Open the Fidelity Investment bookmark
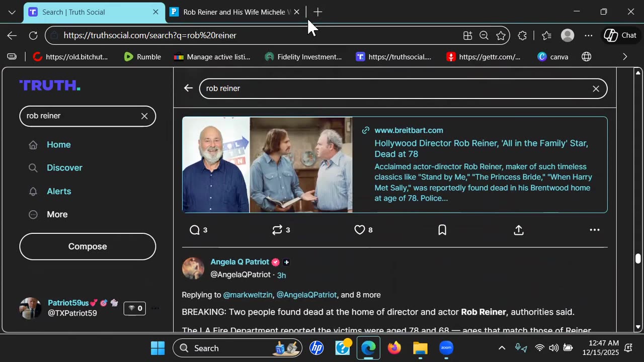This screenshot has width=644, height=362. click(303, 57)
